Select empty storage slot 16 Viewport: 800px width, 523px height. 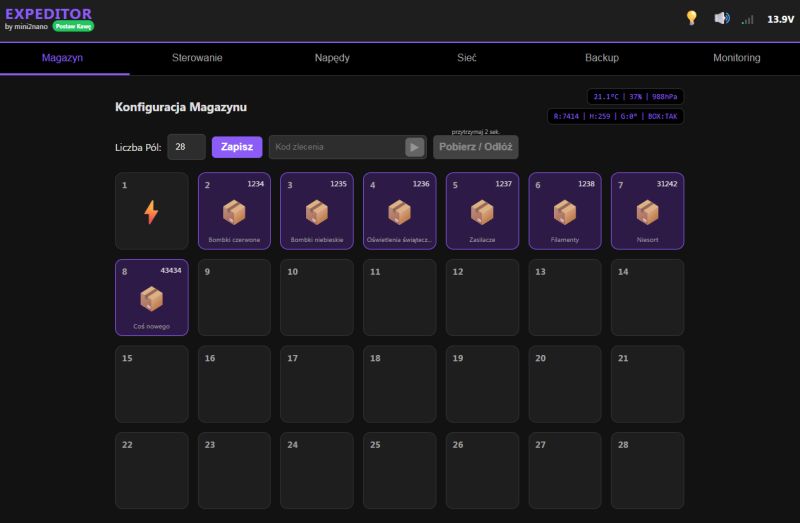234,384
